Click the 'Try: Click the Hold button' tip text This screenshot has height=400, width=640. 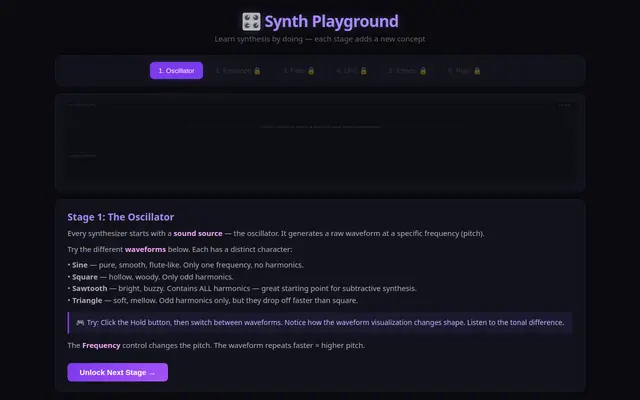325,322
